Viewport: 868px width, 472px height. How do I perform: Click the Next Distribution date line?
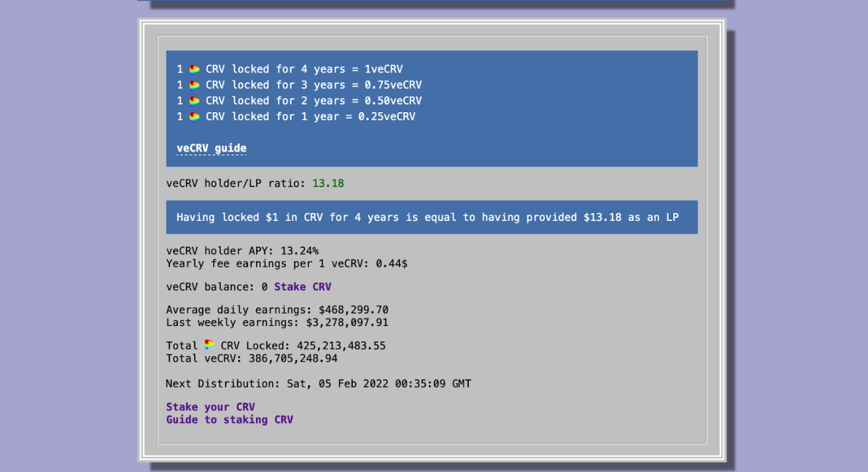pos(319,383)
